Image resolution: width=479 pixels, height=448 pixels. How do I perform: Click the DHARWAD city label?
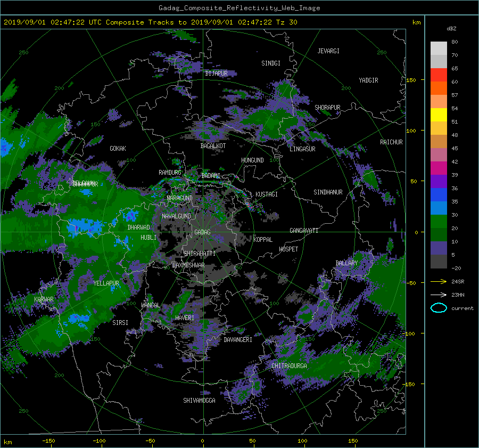click(139, 227)
